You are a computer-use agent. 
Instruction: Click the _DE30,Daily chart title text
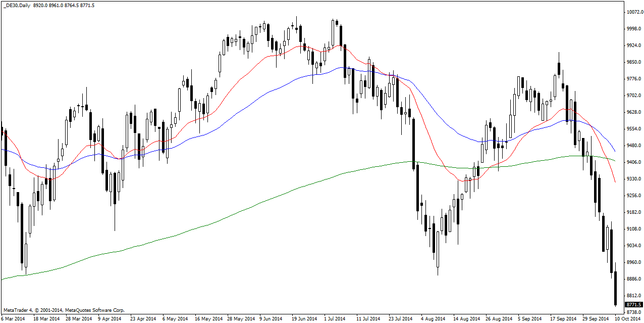16,5
